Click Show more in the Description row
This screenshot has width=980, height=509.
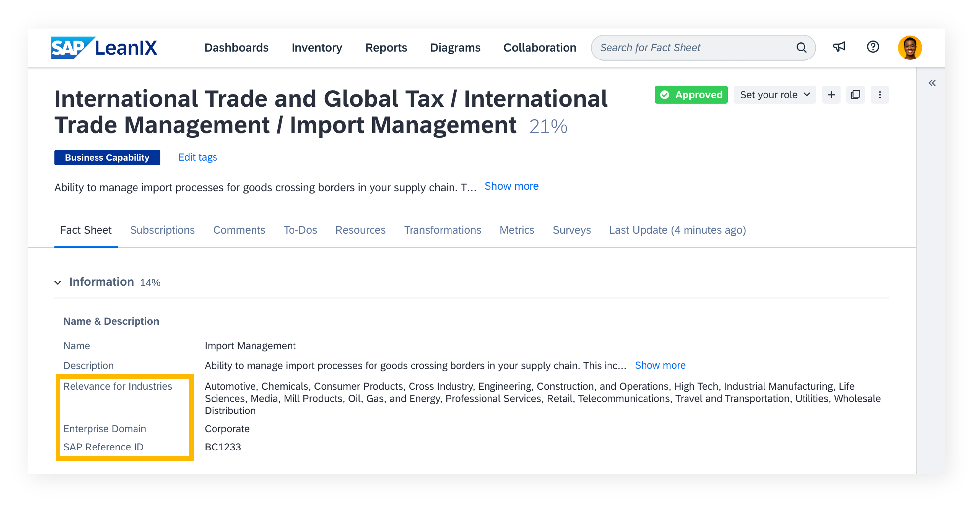(x=660, y=365)
